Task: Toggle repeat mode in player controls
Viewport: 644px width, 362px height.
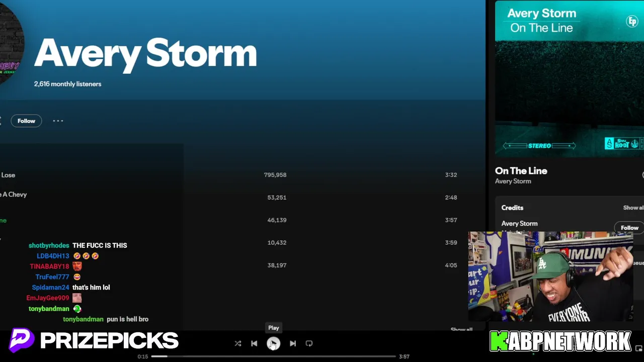Action: (x=309, y=343)
